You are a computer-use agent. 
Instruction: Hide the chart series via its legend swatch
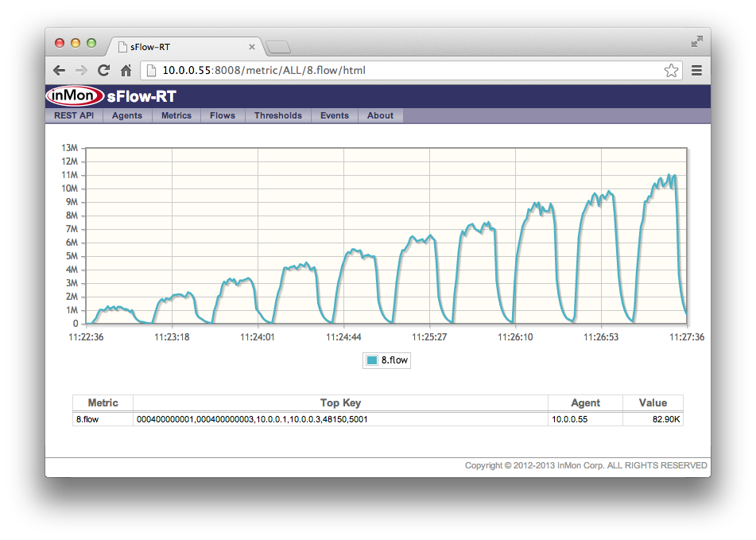[370, 359]
